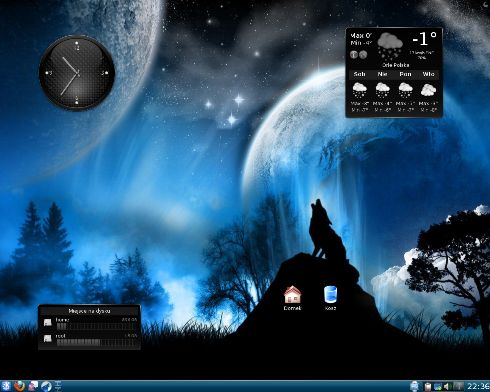Open the Domek home folder icon
This screenshot has height=392, width=490.
tap(292, 294)
